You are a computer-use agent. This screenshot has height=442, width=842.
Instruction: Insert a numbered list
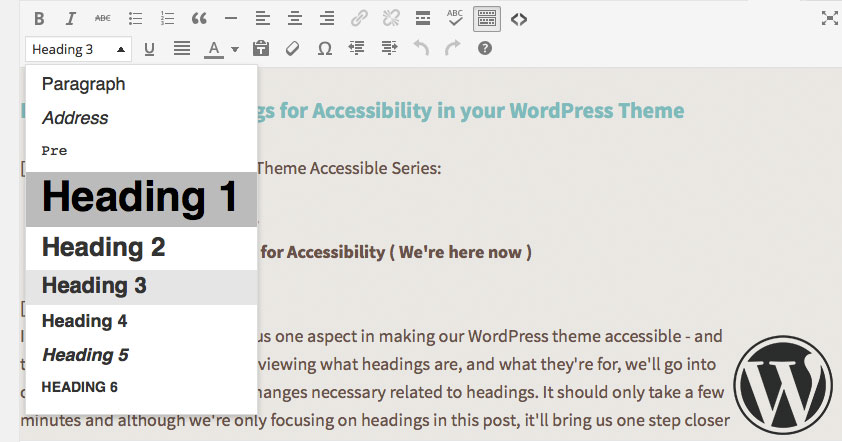(x=167, y=19)
